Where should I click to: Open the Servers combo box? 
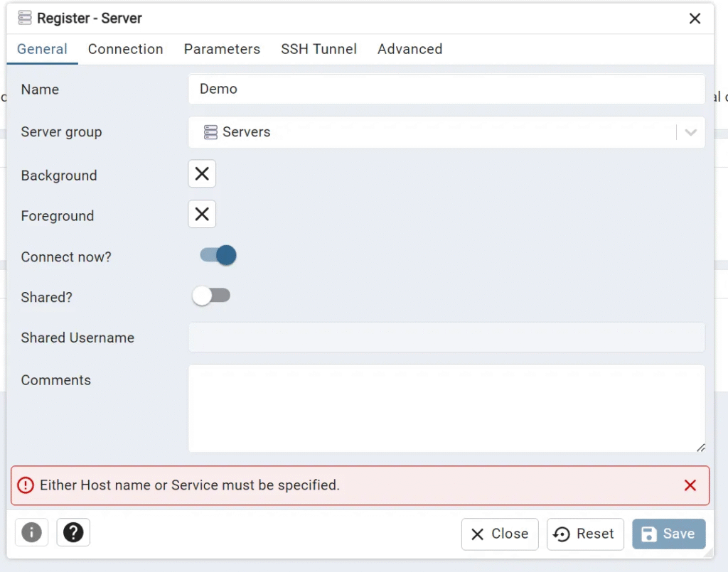pyautogui.click(x=446, y=132)
